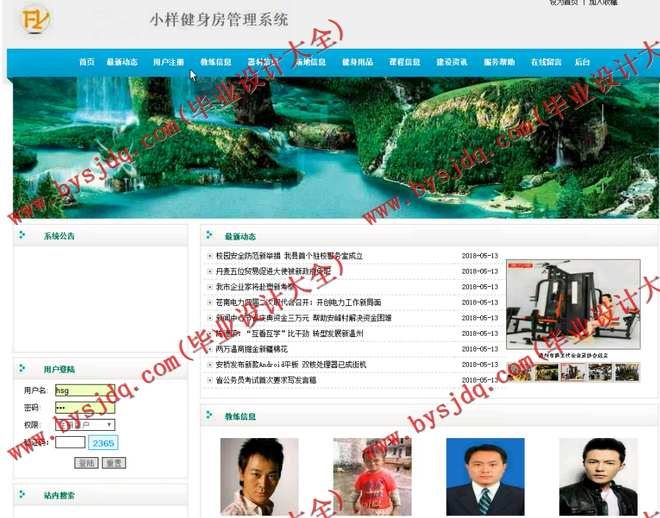Image resolution: width=660 pixels, height=518 pixels.
Task: Open the 权限 role dropdown
Action: [85, 425]
